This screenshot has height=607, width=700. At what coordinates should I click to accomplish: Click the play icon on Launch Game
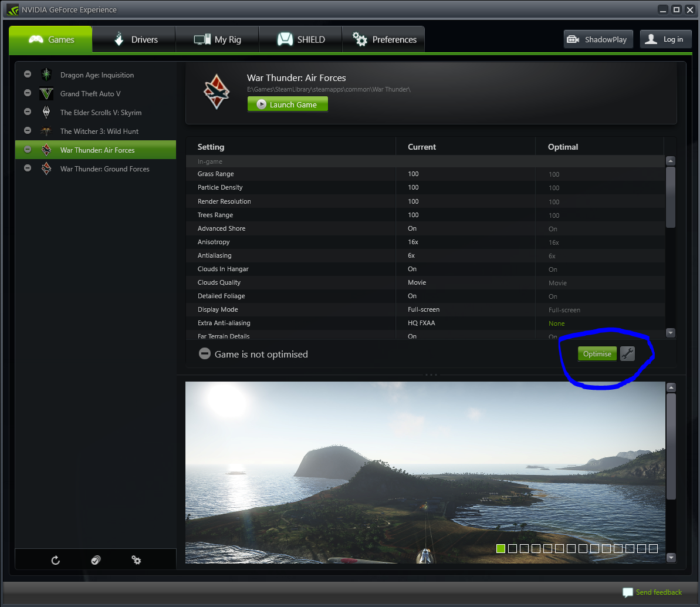262,104
